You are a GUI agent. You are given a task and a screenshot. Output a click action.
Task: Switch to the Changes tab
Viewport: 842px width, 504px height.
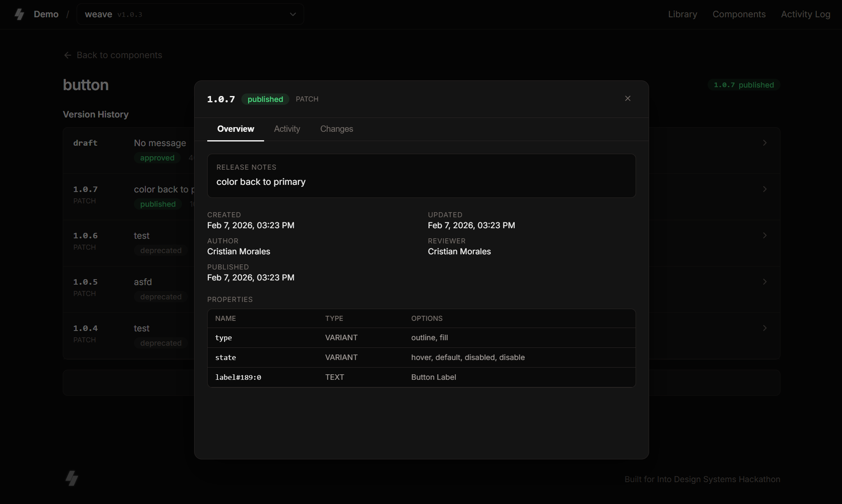(337, 129)
